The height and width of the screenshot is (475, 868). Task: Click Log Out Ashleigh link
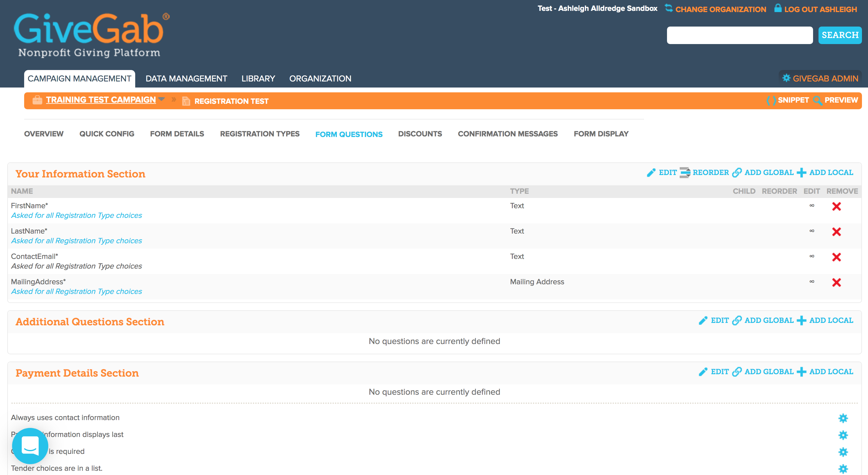821,9
